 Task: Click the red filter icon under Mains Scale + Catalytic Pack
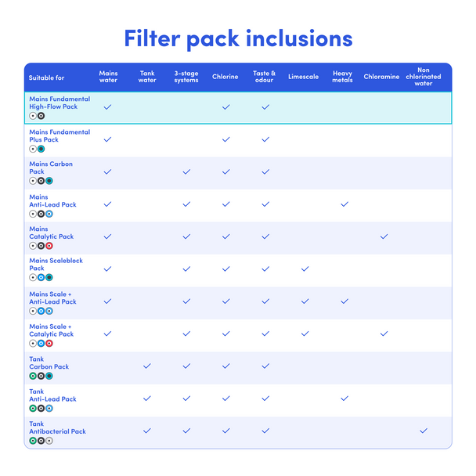[x=49, y=344]
